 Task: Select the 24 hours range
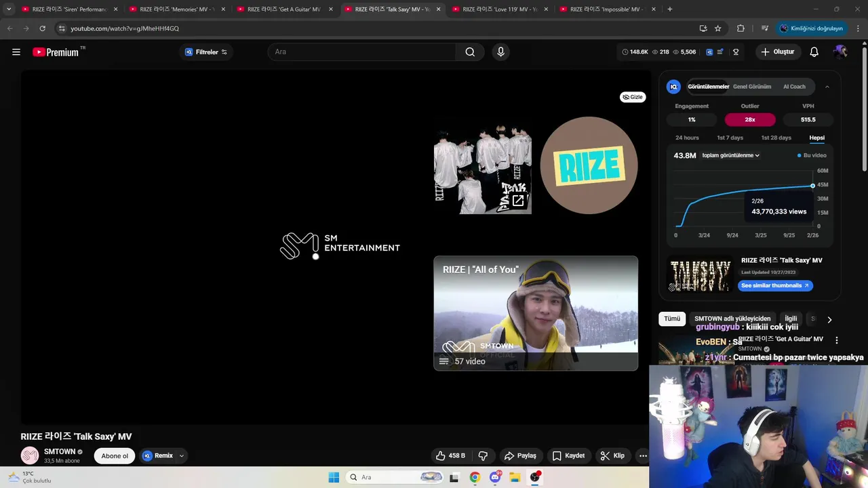point(687,138)
